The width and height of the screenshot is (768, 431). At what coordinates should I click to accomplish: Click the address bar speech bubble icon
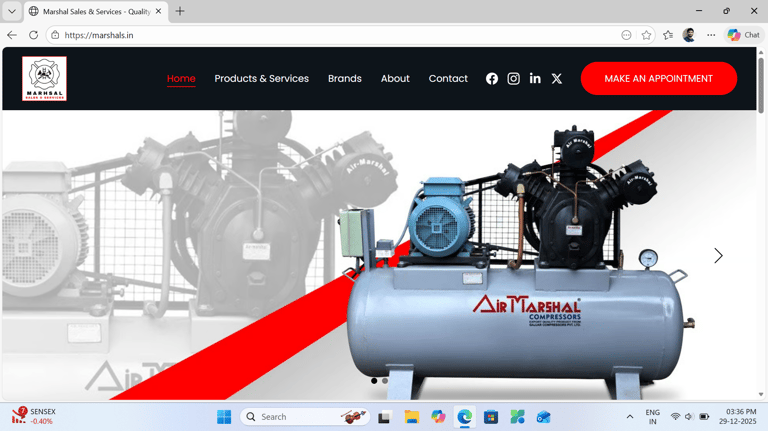[626, 35]
